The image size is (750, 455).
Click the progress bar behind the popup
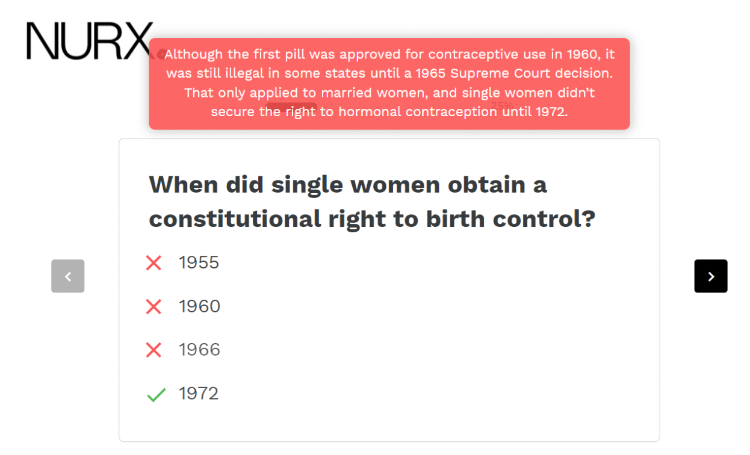[x=291, y=106]
